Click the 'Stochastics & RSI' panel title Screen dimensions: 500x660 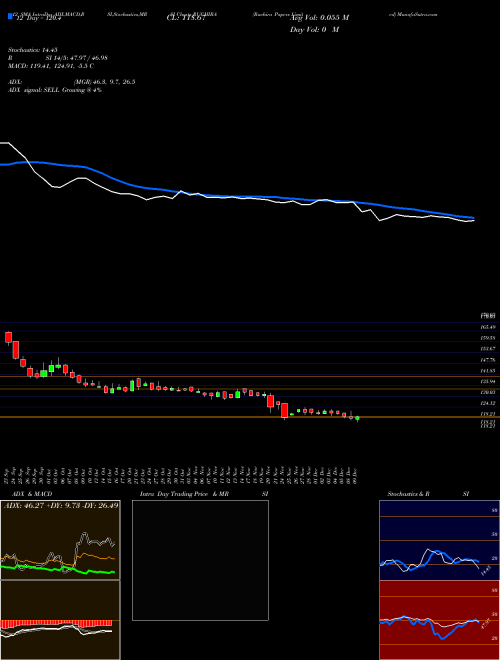coord(428,494)
